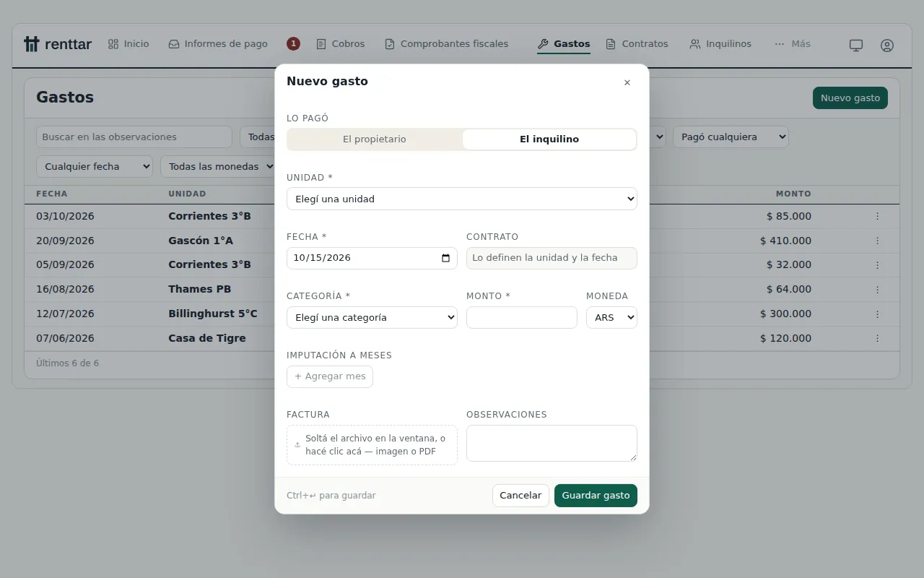Open row menu for the $ 120.000 expense
This screenshot has height=578, width=924.
tap(878, 338)
